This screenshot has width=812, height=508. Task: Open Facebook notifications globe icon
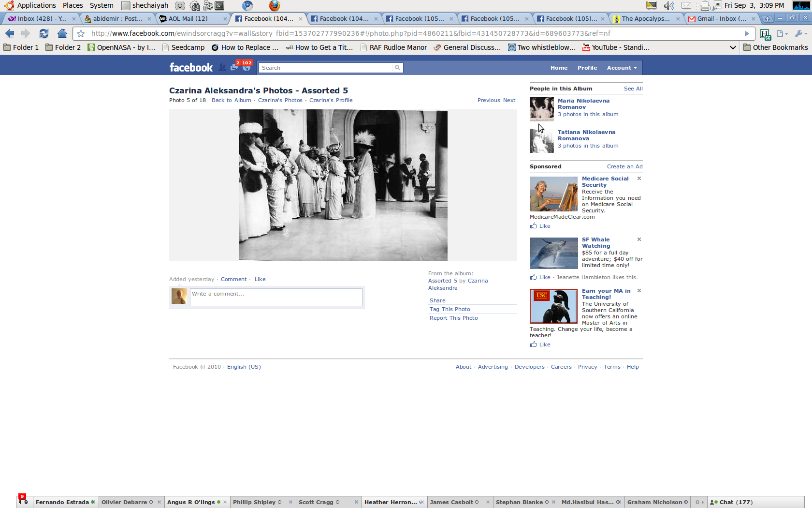(x=246, y=68)
